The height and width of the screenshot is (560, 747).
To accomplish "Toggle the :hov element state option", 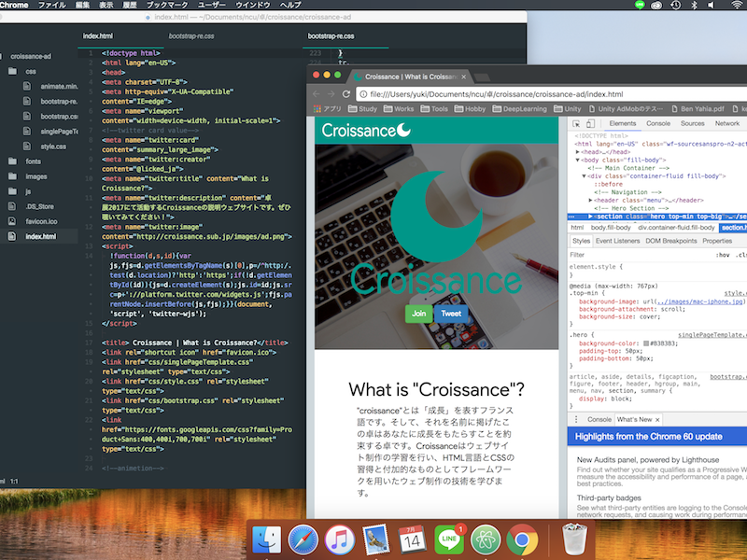I will click(722, 254).
